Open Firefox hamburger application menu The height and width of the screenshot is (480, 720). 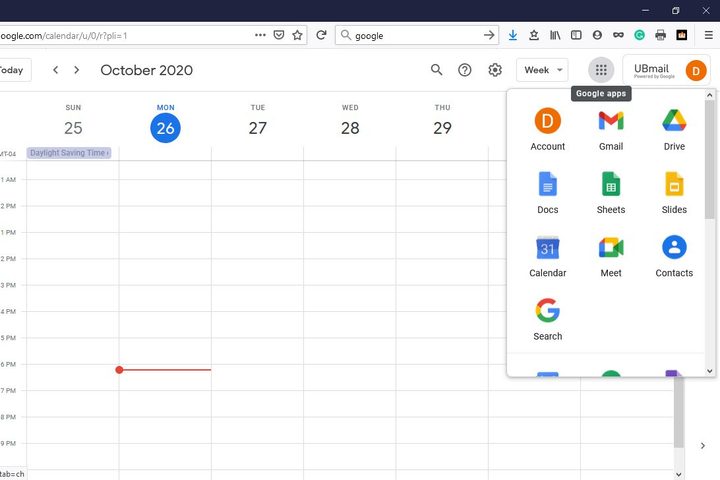point(709,35)
